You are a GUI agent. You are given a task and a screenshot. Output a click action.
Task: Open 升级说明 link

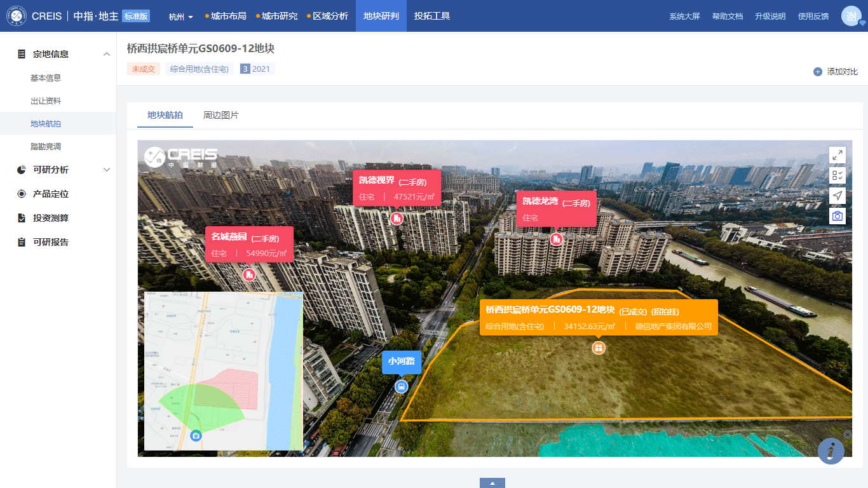tap(770, 17)
